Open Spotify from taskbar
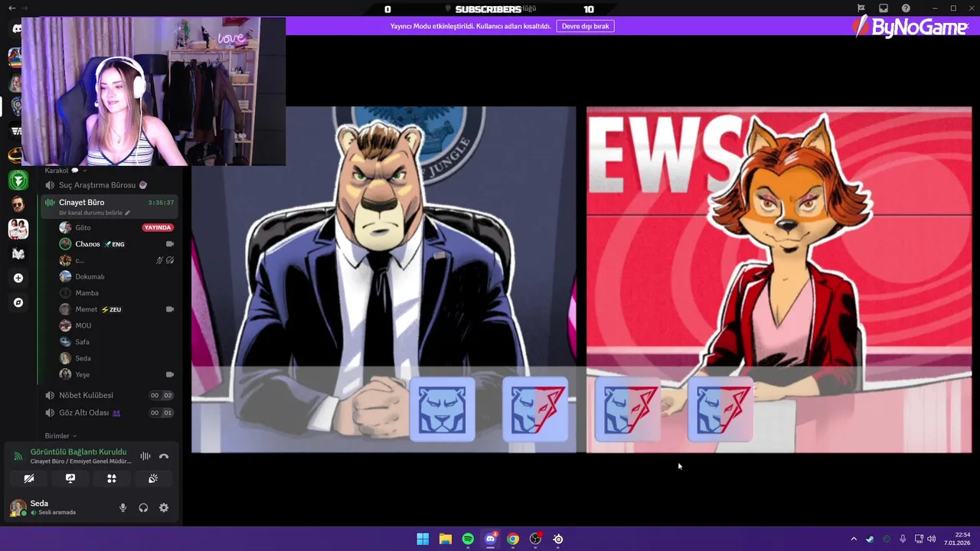 coord(468,539)
